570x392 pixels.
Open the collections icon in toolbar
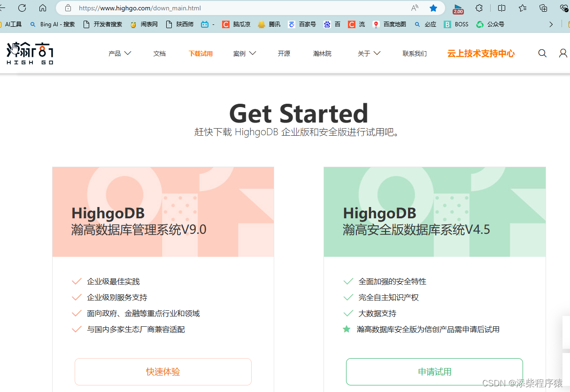(543, 8)
